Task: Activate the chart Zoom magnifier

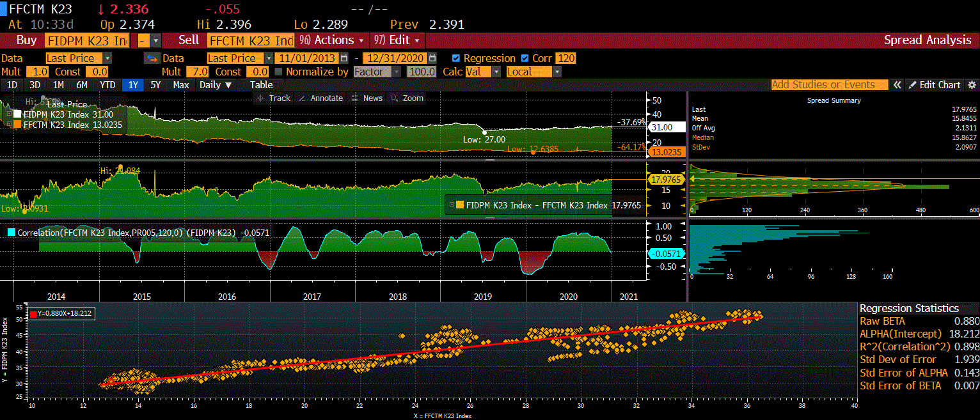Action: [407, 98]
